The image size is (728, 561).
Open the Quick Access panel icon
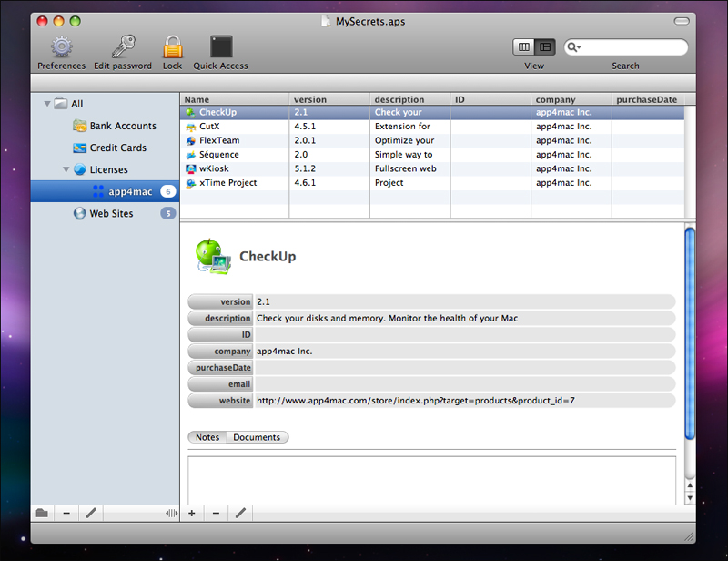click(x=221, y=47)
